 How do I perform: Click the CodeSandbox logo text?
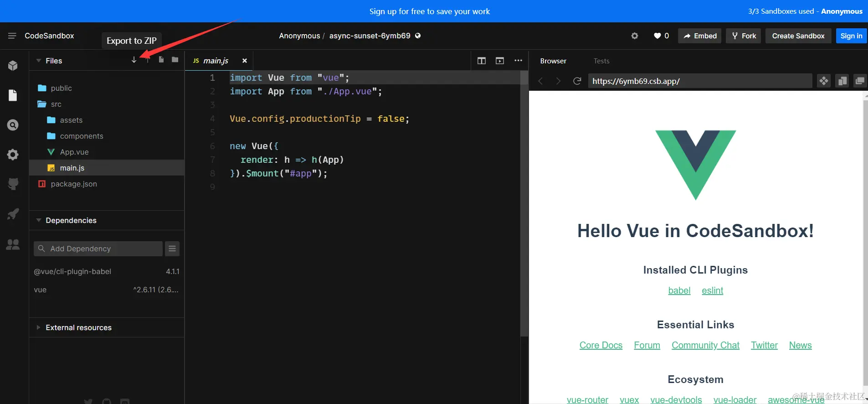[x=49, y=36]
